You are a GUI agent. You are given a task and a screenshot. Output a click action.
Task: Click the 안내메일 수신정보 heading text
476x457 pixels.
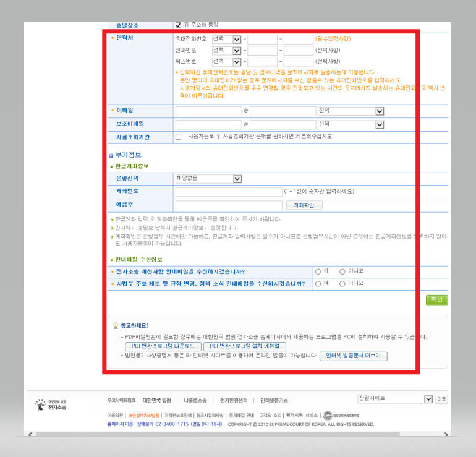click(138, 259)
